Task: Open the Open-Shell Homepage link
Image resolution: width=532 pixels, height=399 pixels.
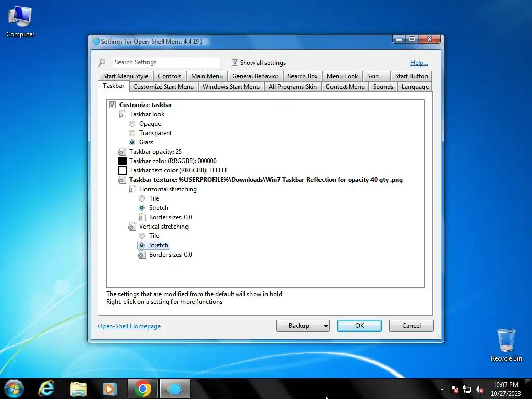Action: click(129, 326)
